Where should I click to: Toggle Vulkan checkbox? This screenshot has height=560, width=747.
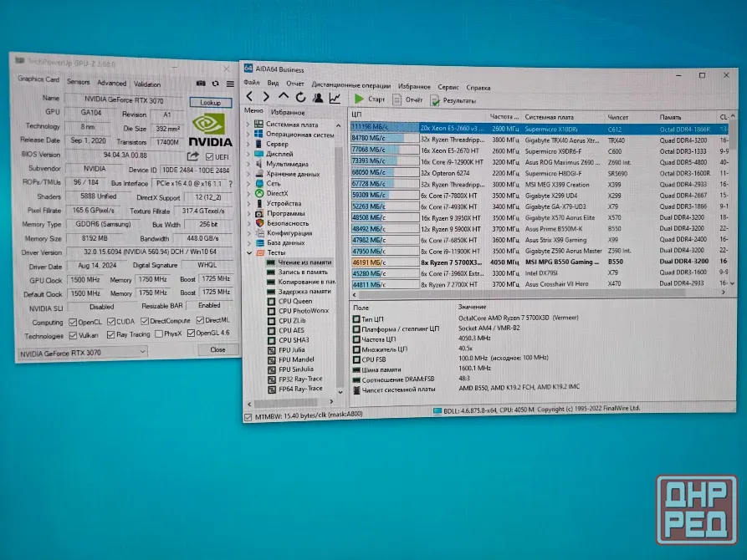click(73, 335)
